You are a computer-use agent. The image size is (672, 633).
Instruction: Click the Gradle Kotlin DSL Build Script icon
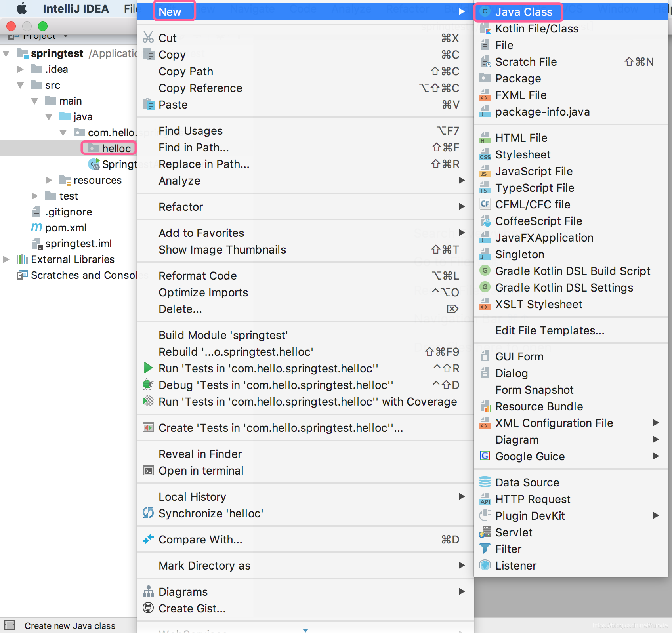pyautogui.click(x=485, y=270)
